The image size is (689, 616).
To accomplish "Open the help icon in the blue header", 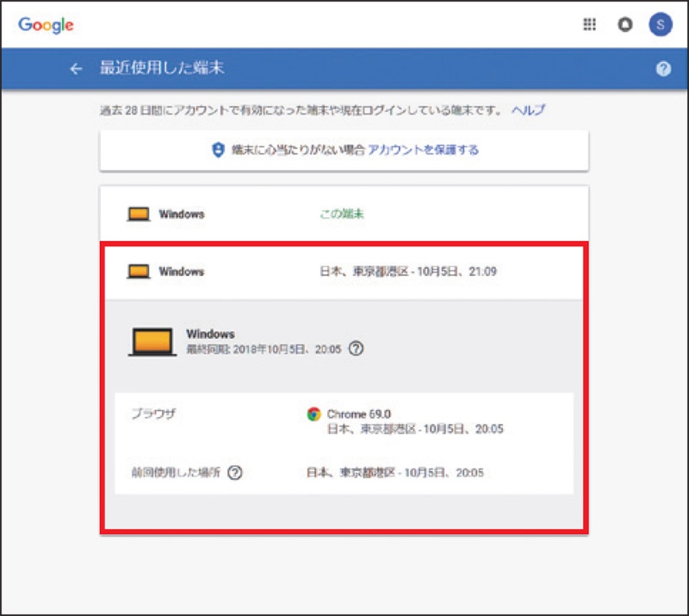I will (x=663, y=69).
